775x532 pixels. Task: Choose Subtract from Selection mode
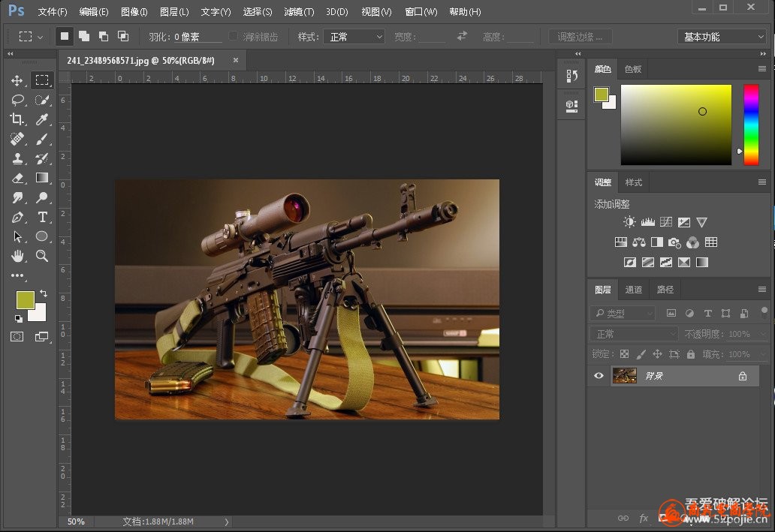point(104,36)
